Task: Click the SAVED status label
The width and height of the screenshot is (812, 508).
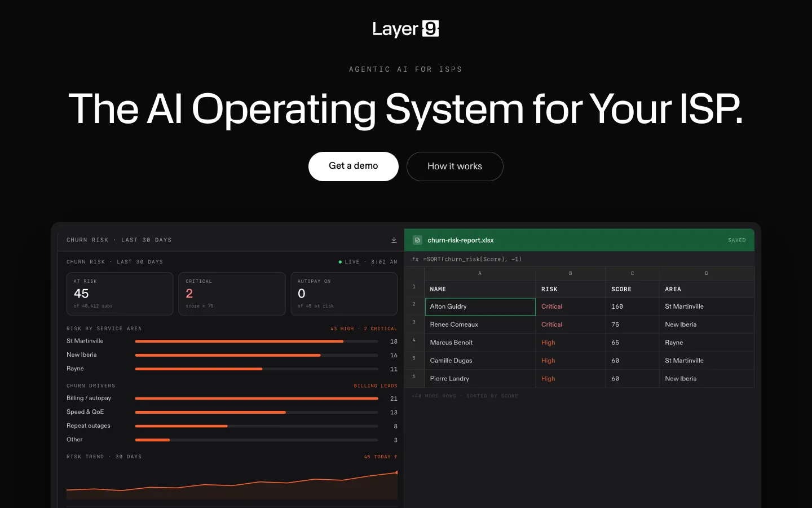Action: coord(737,240)
